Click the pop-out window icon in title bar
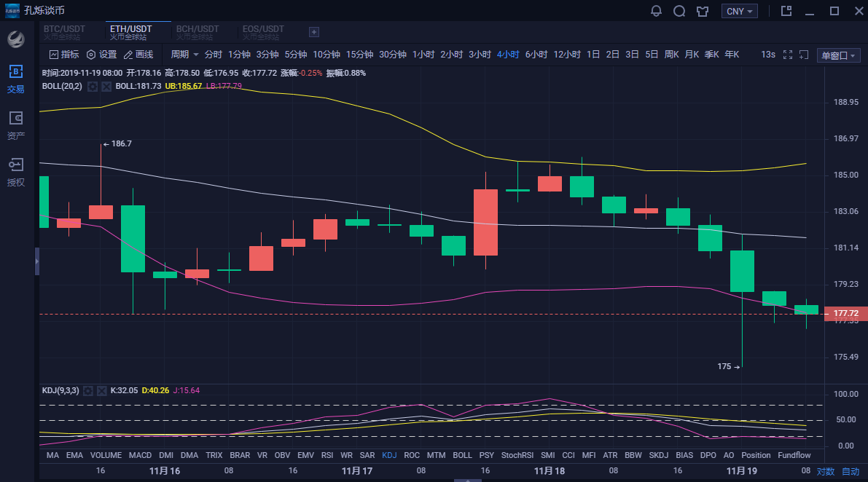Screen dimensions: 868x482 (x=786, y=11)
